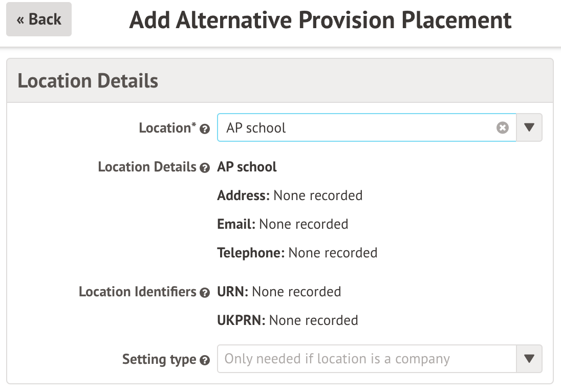Click the bold AP school location name

tap(247, 167)
